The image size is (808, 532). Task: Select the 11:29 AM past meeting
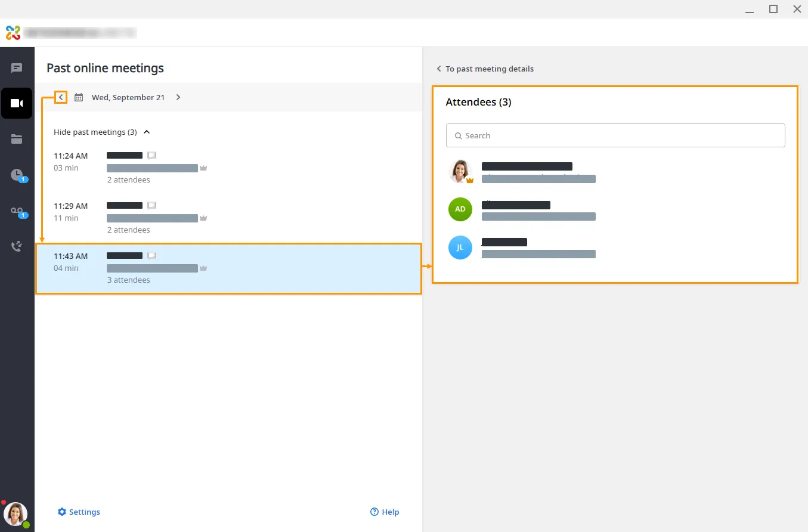click(x=228, y=218)
